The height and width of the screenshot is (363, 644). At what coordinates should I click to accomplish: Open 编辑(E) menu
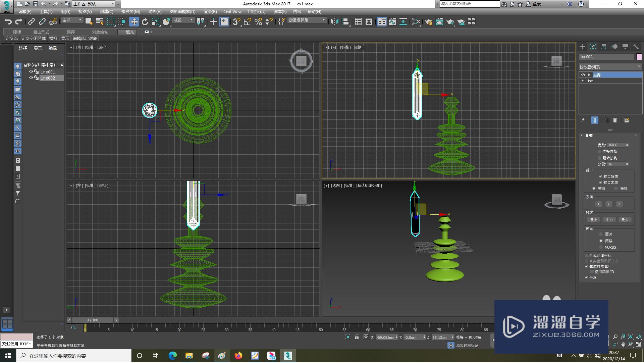pos(25,12)
